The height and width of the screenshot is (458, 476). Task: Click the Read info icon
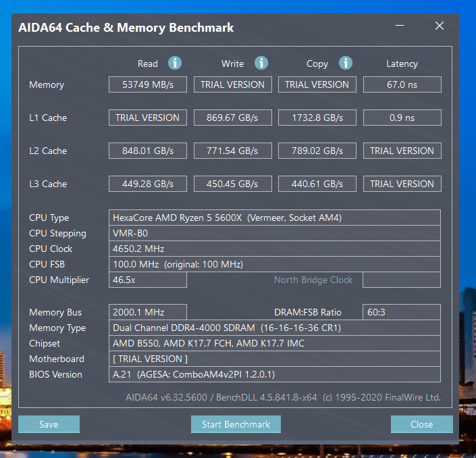pyautogui.click(x=175, y=63)
